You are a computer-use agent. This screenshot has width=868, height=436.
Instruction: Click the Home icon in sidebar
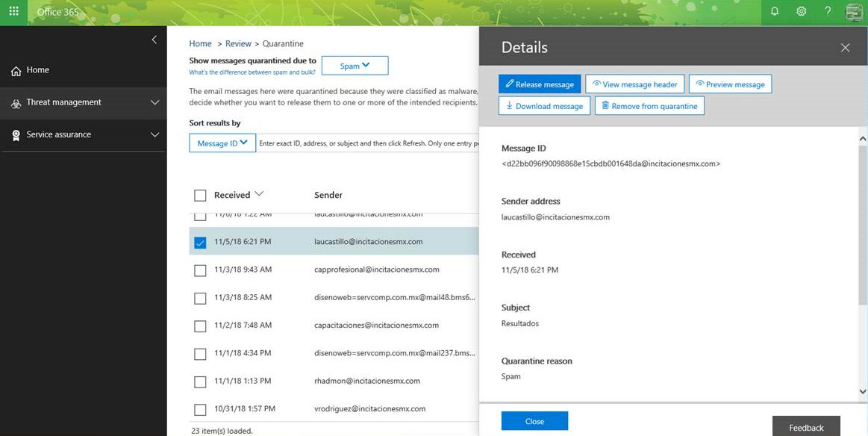[16, 71]
